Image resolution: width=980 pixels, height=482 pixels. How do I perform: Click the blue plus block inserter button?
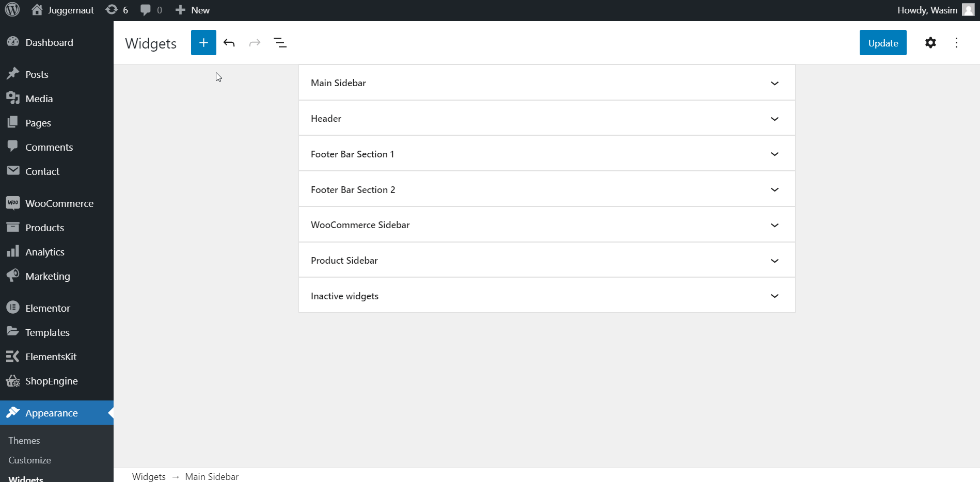point(203,43)
